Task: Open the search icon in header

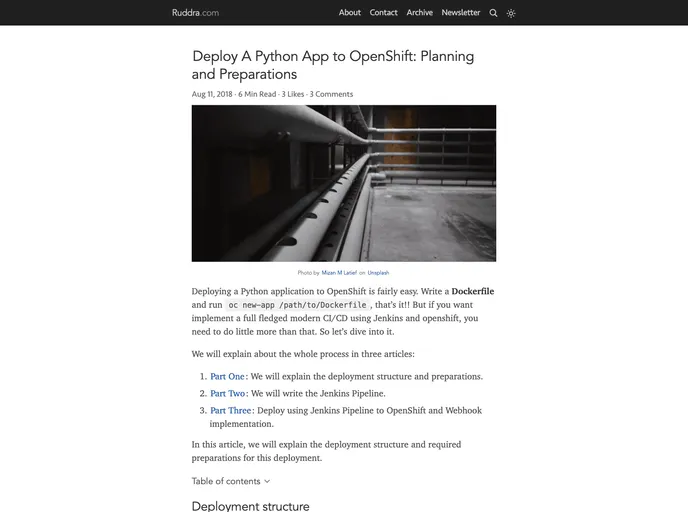Action: coord(493,13)
